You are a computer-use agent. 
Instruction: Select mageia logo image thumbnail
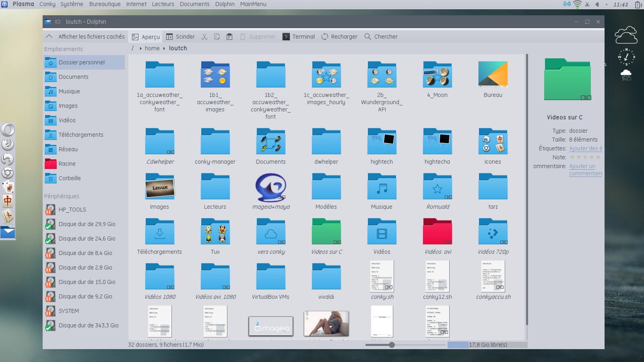[x=271, y=326]
